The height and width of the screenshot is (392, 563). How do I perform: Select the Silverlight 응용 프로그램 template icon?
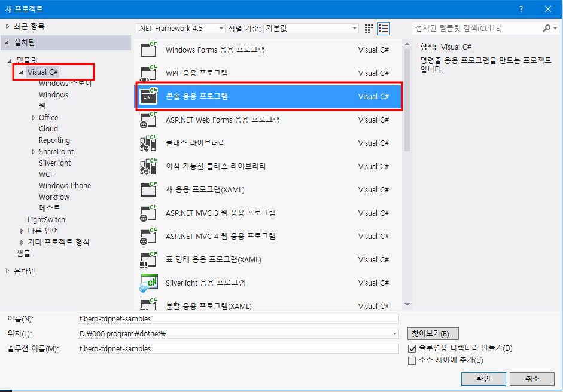click(x=148, y=283)
